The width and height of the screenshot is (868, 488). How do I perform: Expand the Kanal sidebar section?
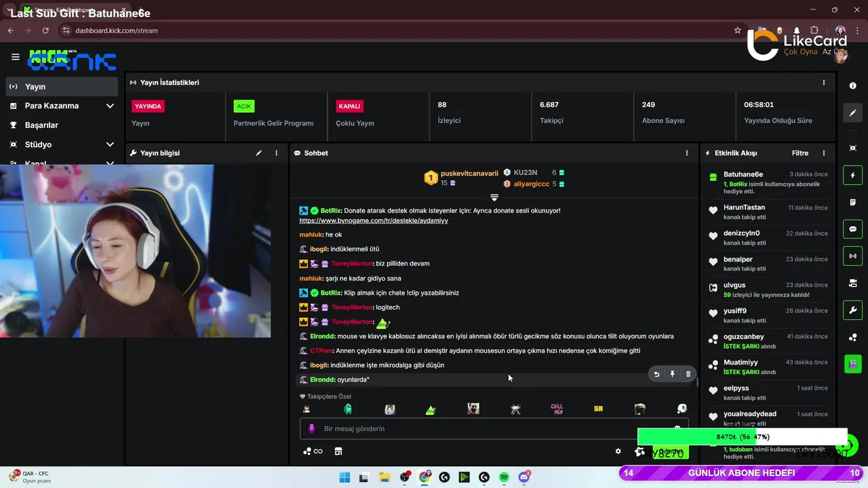tap(62, 163)
